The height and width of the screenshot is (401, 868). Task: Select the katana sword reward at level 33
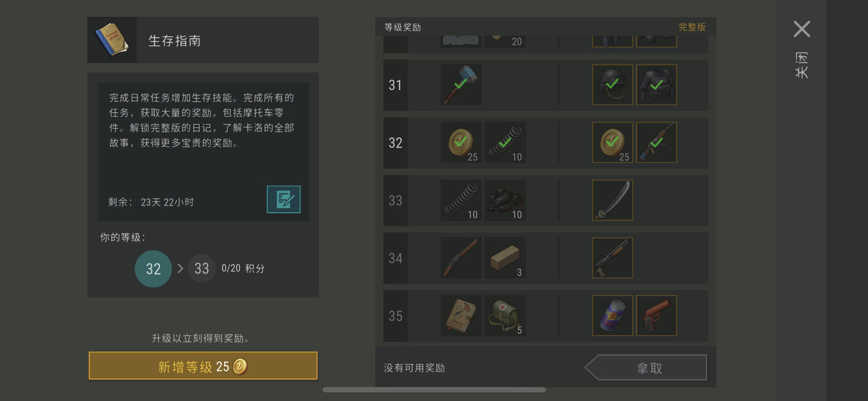click(612, 200)
